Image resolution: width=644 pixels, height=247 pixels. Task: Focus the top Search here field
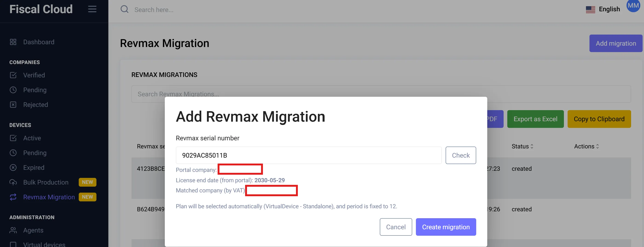point(154,9)
